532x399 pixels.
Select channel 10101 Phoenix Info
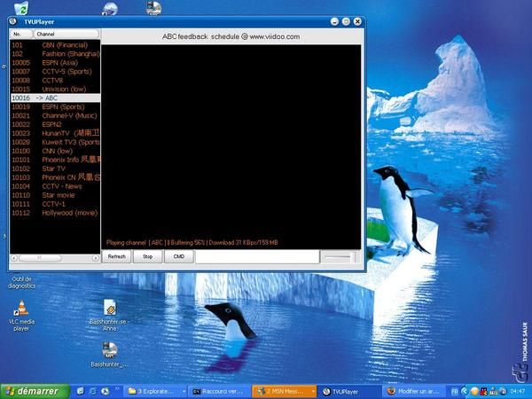pyautogui.click(x=55, y=160)
